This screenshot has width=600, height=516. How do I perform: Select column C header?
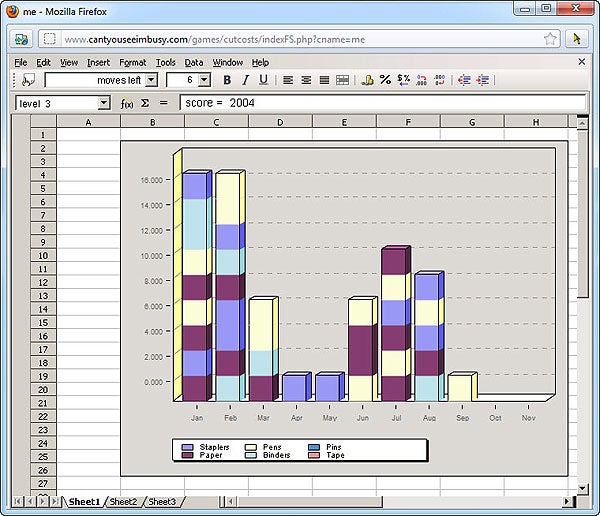[216, 122]
